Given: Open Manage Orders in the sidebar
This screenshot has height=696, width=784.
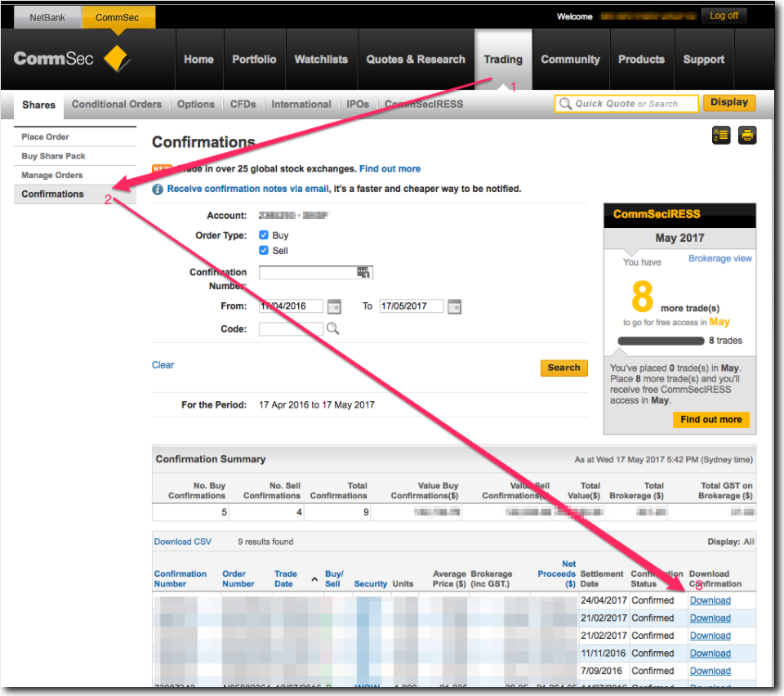Looking at the screenshot, I should 52,175.
